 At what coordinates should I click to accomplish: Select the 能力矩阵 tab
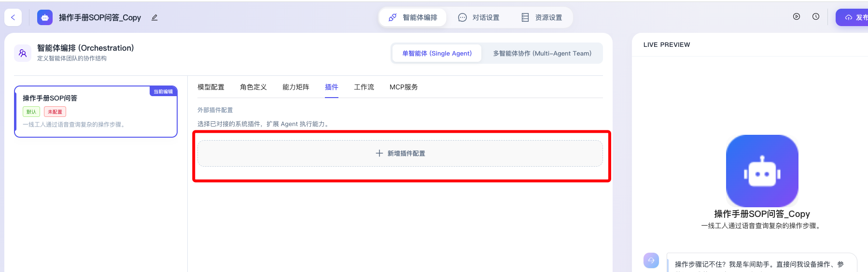tap(296, 87)
